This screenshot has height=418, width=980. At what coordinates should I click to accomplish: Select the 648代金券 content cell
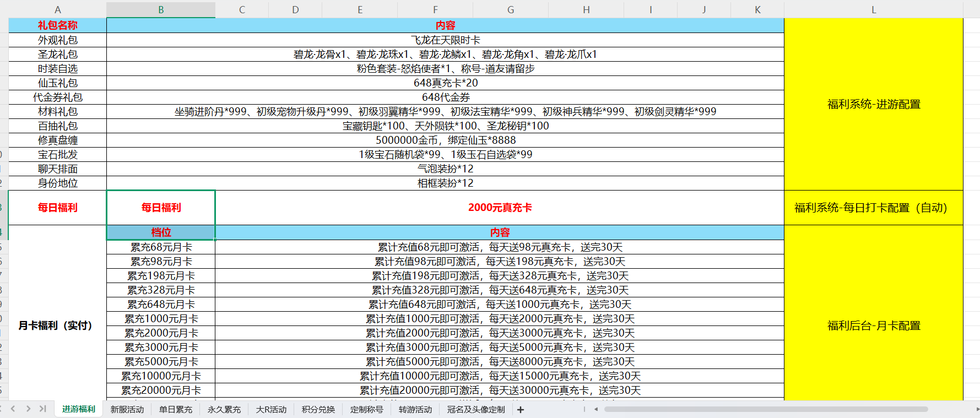(445, 97)
